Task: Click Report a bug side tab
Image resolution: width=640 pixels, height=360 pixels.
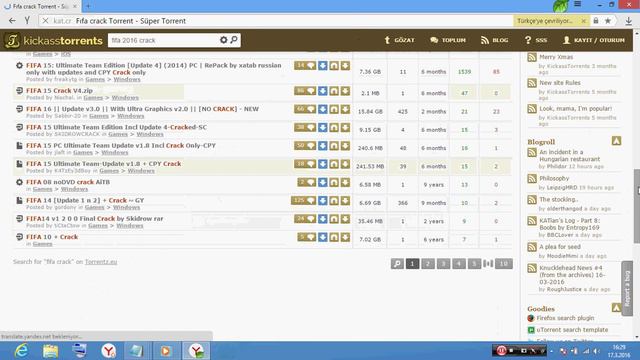Action: (x=627, y=288)
